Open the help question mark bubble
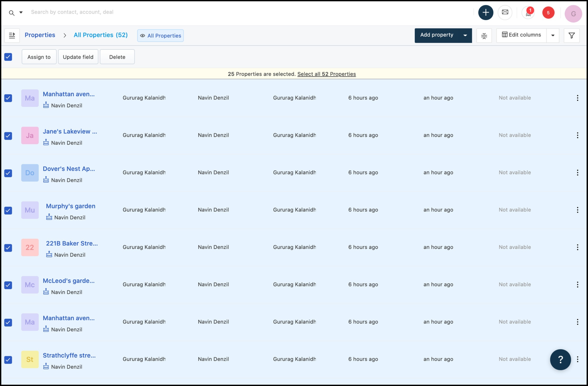 pos(560,359)
